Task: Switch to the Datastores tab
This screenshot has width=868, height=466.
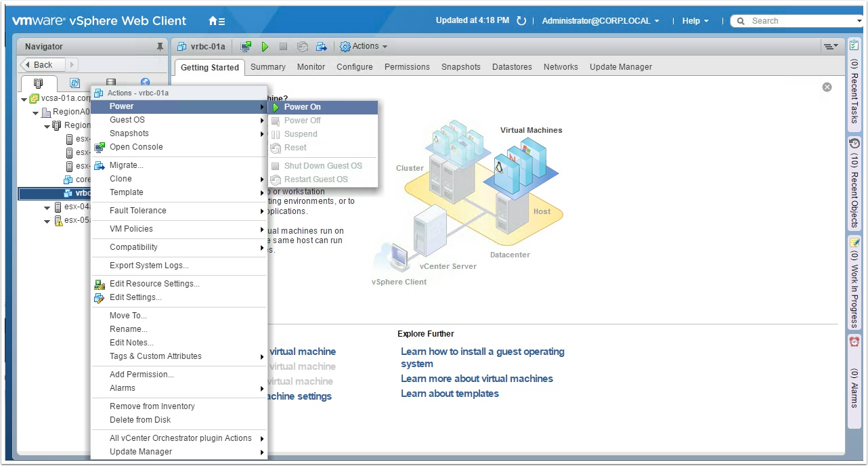Action: click(x=512, y=67)
